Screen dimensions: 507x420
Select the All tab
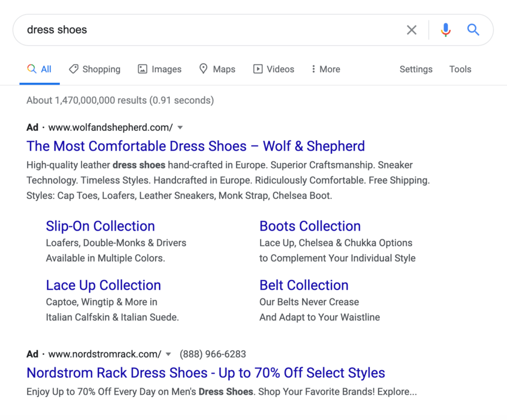point(39,69)
